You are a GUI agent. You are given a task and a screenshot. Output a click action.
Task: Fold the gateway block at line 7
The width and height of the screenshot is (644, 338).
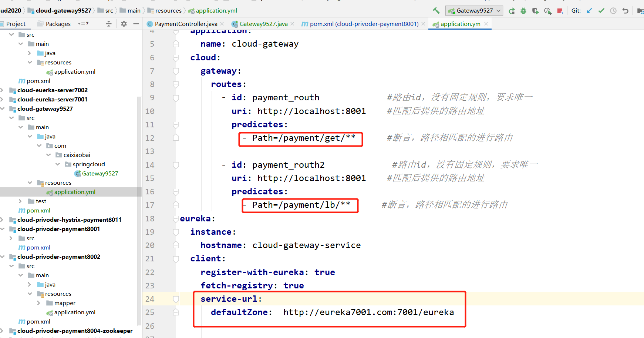[176, 71]
